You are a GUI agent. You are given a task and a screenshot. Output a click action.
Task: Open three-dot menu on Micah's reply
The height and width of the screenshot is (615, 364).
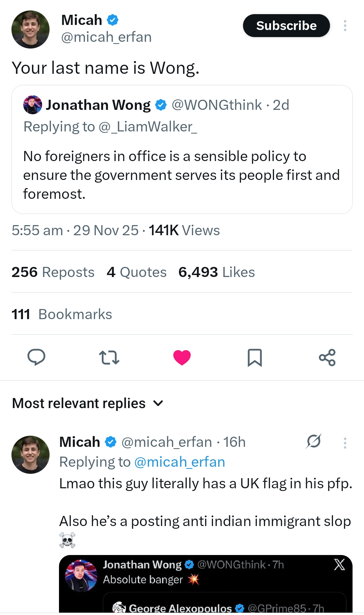click(x=345, y=443)
